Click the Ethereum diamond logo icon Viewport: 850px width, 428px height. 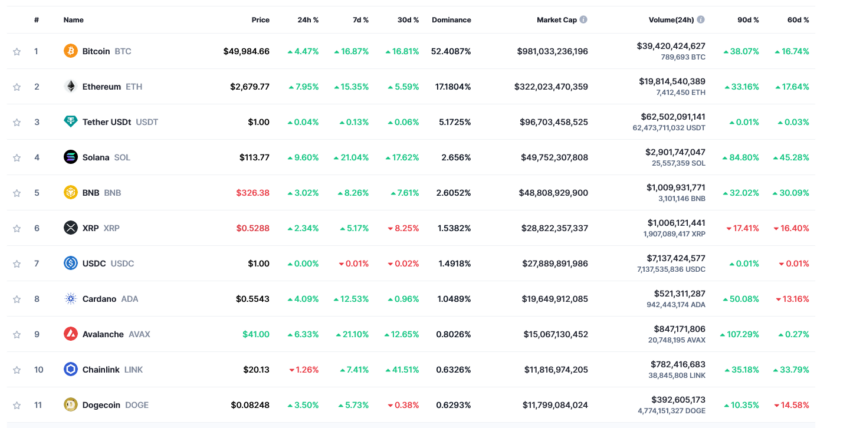point(70,86)
